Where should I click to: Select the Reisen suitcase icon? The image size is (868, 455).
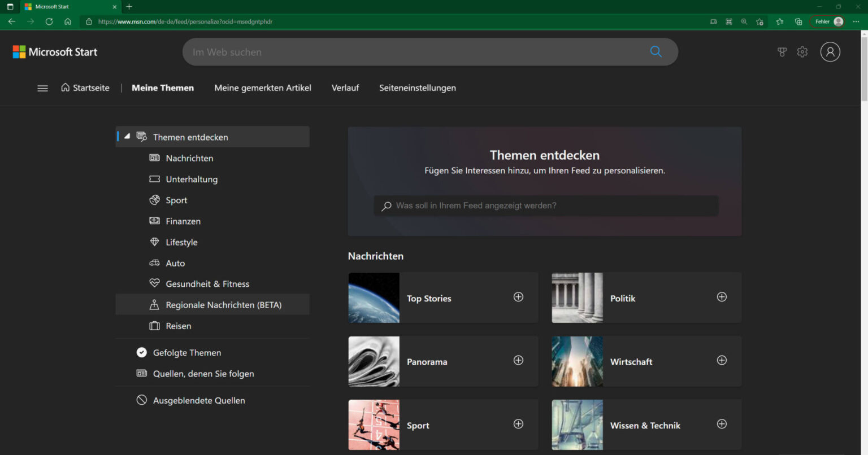(x=155, y=326)
